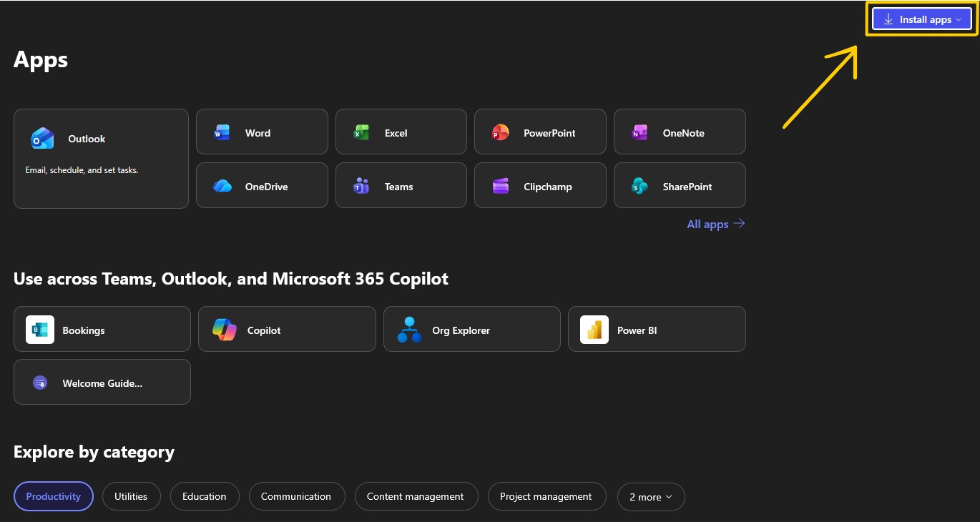
Task: Launch SharePoint
Action: tap(680, 185)
